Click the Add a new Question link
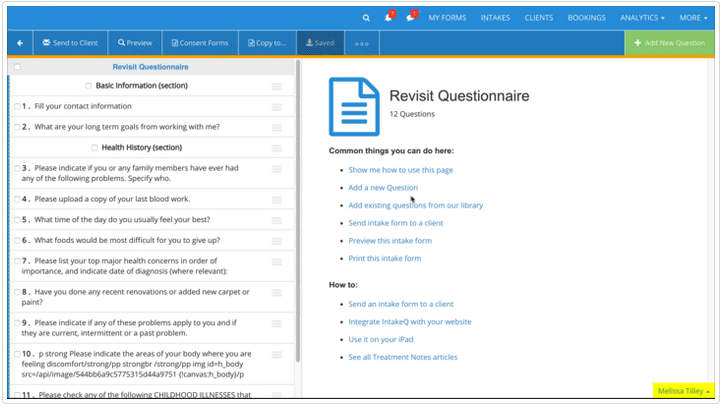Image resolution: width=724 pixels, height=408 pixels. (x=383, y=187)
